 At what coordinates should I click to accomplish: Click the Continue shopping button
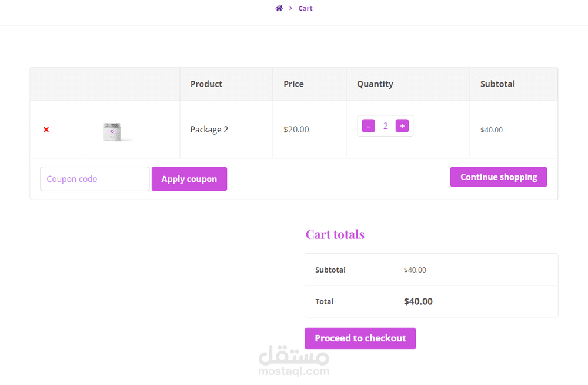tap(498, 177)
